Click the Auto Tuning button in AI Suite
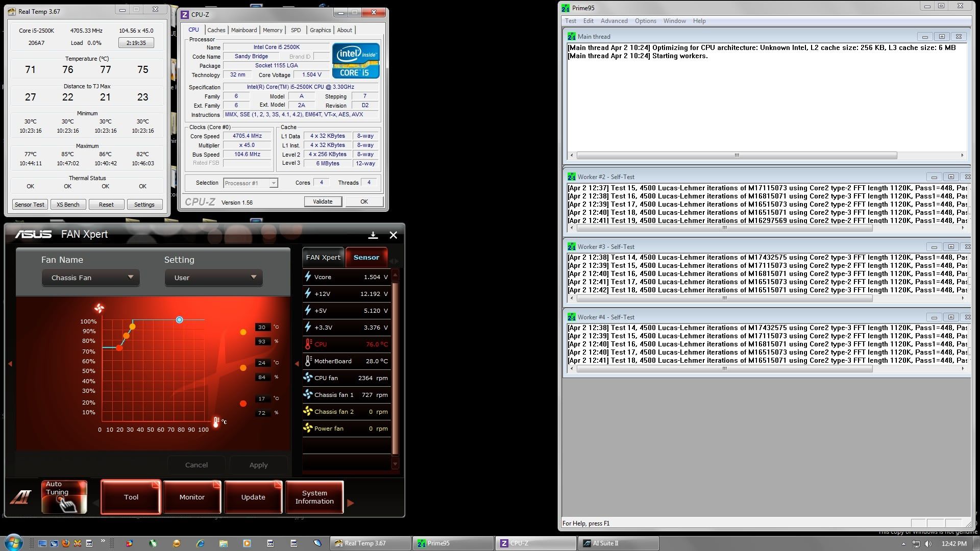980x551 pixels. [64, 496]
